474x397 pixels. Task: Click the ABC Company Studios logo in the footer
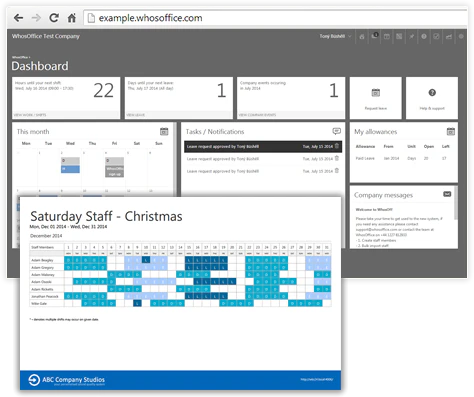click(x=67, y=380)
